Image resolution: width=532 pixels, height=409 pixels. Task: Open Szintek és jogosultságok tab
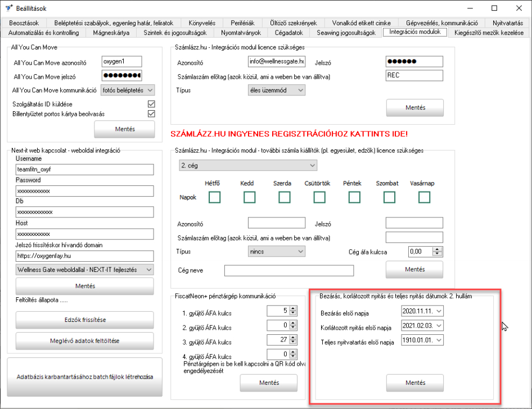(175, 33)
